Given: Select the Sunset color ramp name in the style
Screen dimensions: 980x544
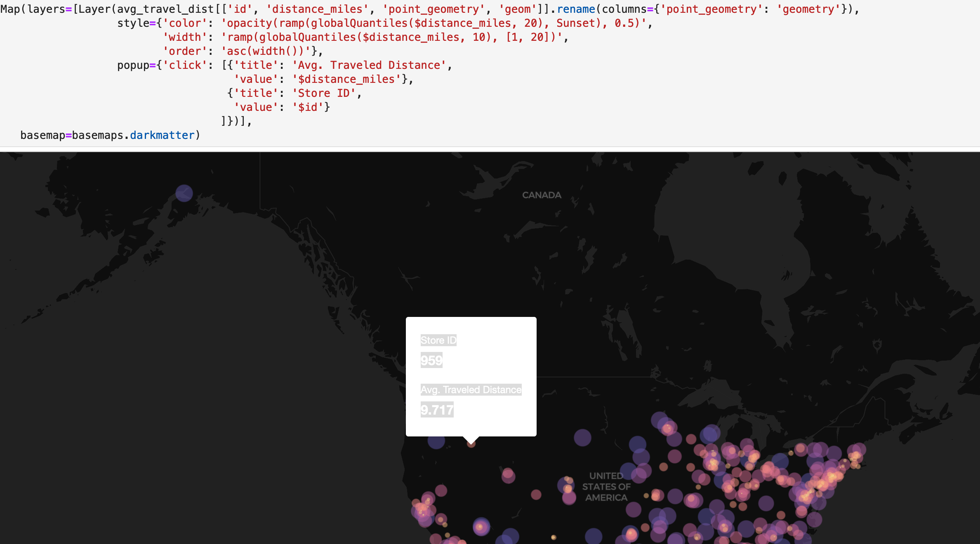Looking at the screenshot, I should (577, 23).
